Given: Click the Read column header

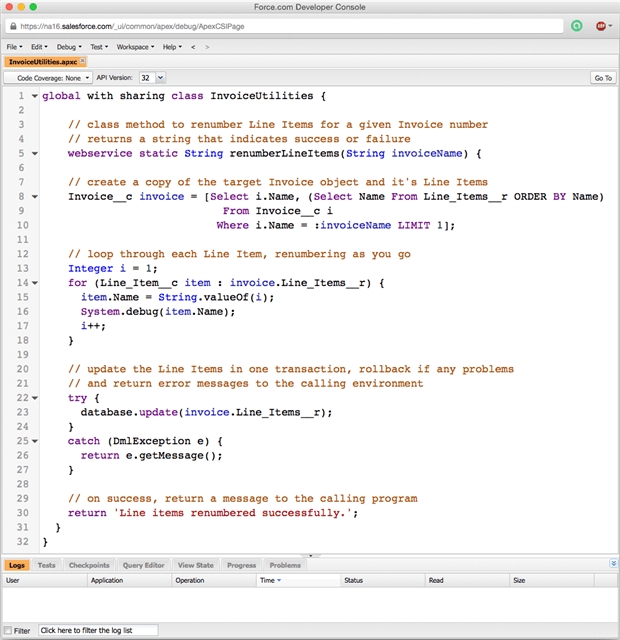Looking at the screenshot, I should [467, 580].
